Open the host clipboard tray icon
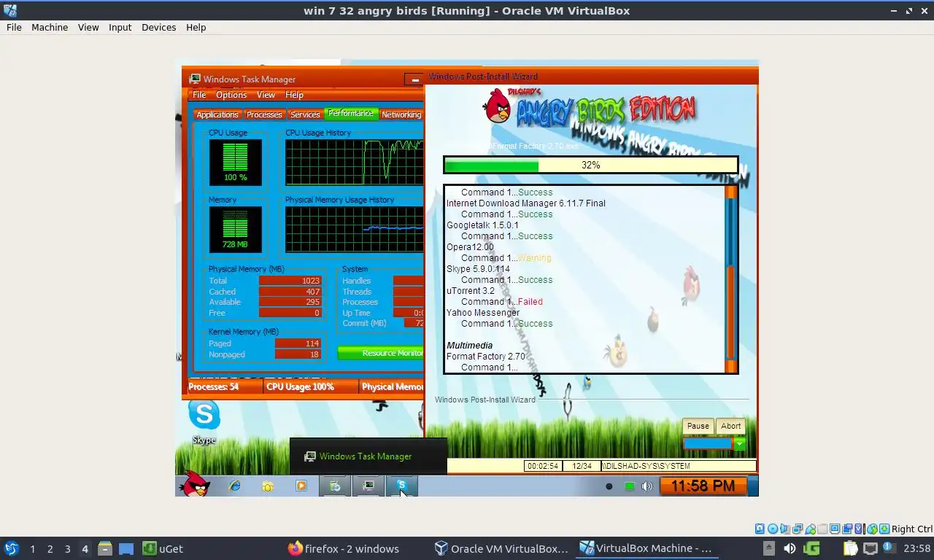 pos(850,548)
